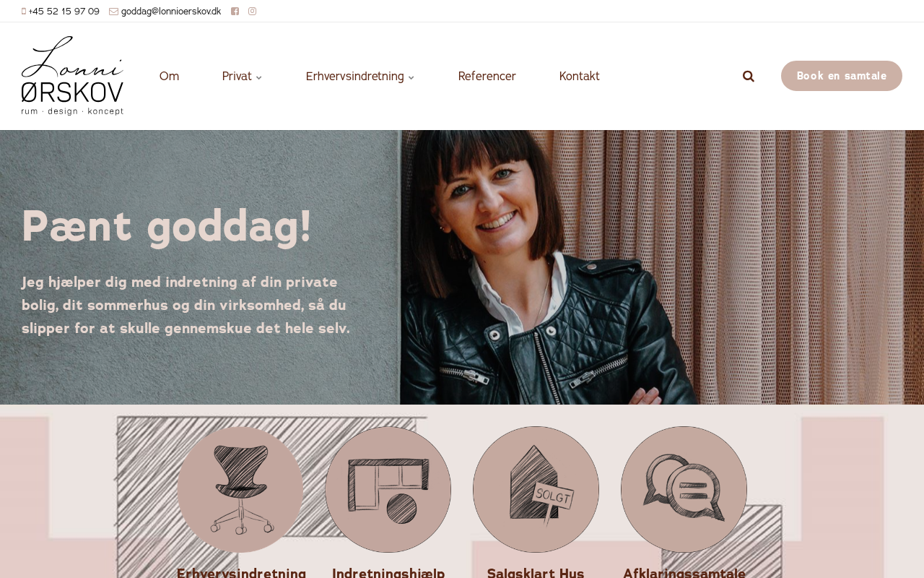The width and height of the screenshot is (924, 578).
Task: Expand the Privat dropdown chevron
Action: (x=259, y=77)
